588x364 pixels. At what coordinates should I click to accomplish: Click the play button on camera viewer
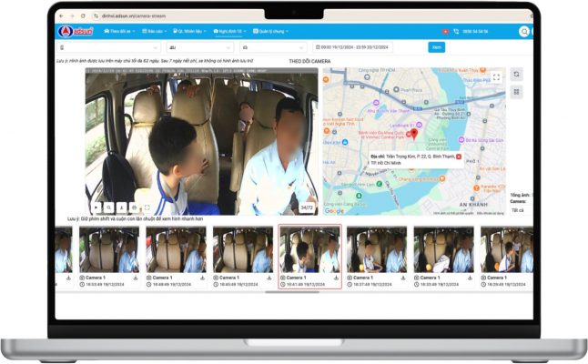(96, 207)
